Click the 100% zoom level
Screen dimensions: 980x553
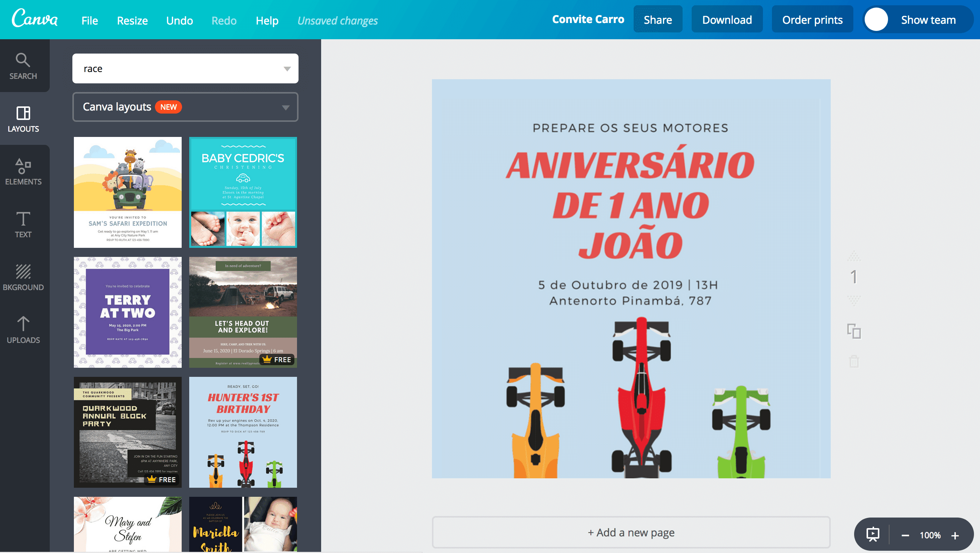coord(930,536)
